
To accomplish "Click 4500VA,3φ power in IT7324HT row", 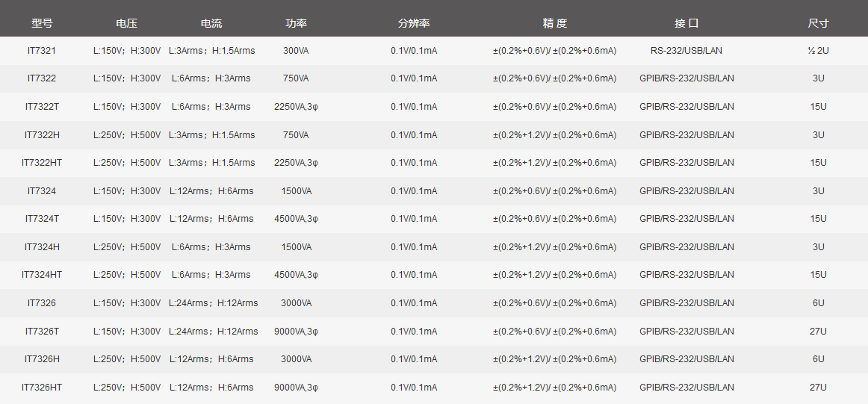I will coord(296,275).
